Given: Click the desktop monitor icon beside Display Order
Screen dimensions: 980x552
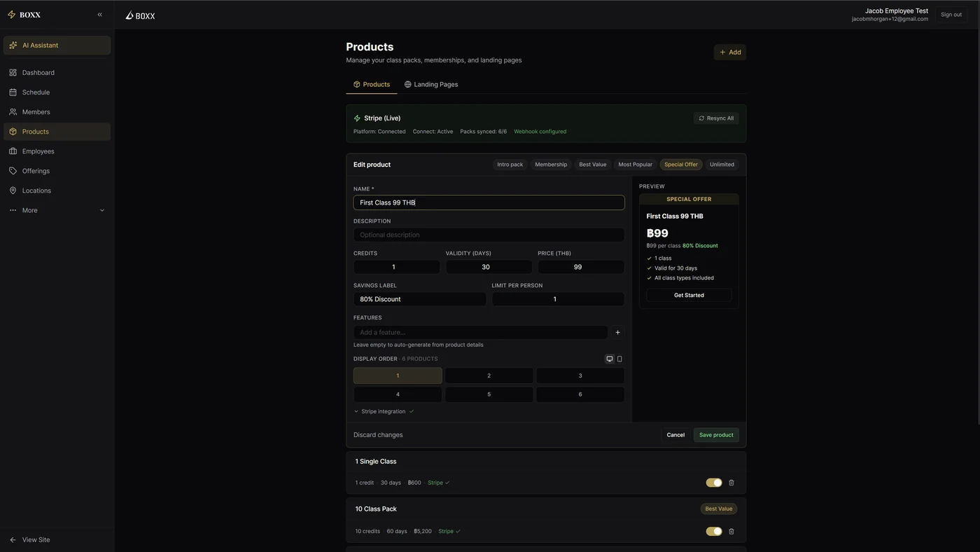Looking at the screenshot, I should pyautogui.click(x=609, y=359).
